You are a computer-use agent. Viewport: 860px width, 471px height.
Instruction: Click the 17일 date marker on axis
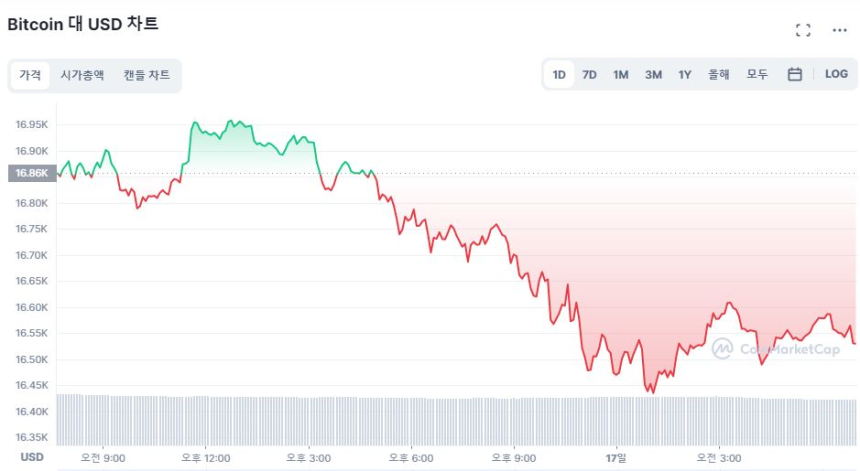tap(615, 458)
